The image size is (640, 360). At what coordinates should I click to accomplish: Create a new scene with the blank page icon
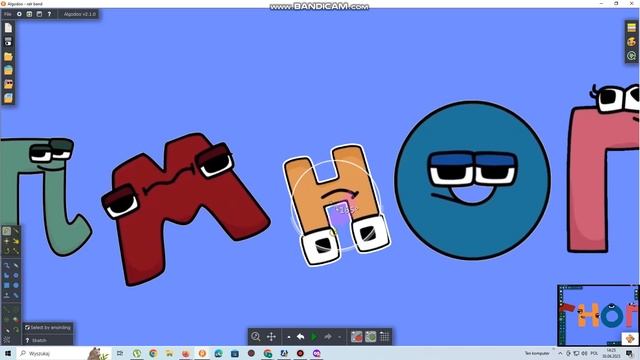(8, 28)
